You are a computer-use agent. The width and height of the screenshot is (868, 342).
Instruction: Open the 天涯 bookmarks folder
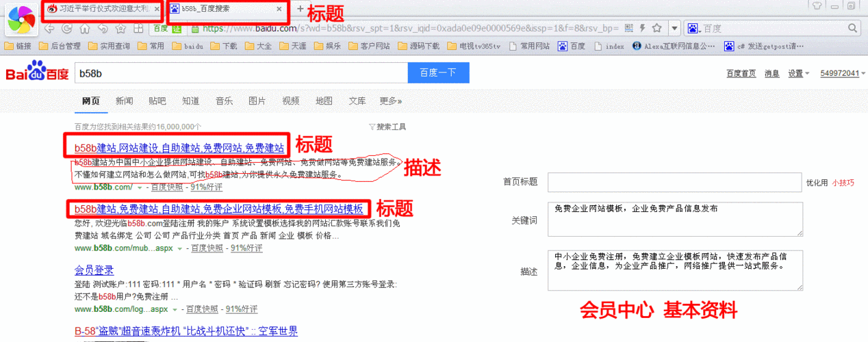pyautogui.click(x=292, y=47)
